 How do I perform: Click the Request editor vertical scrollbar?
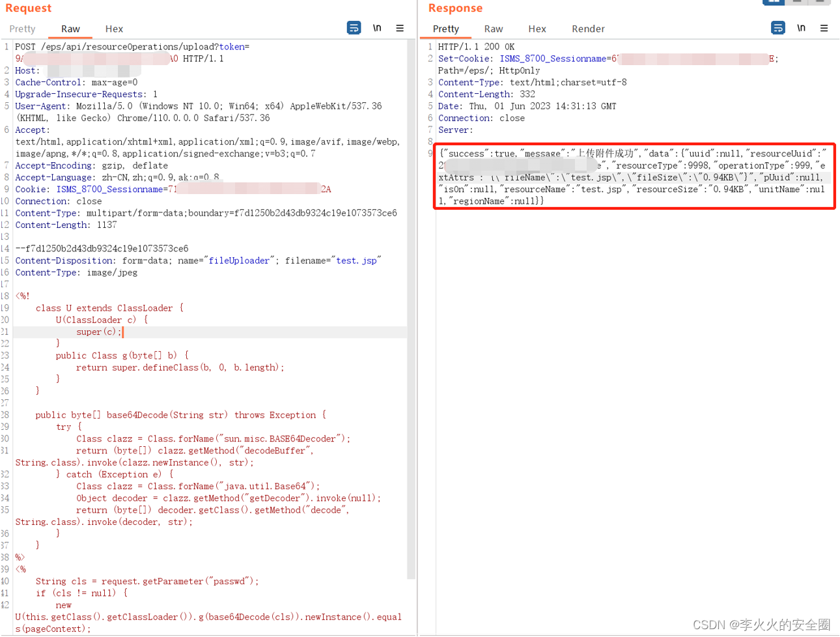[x=412, y=309]
